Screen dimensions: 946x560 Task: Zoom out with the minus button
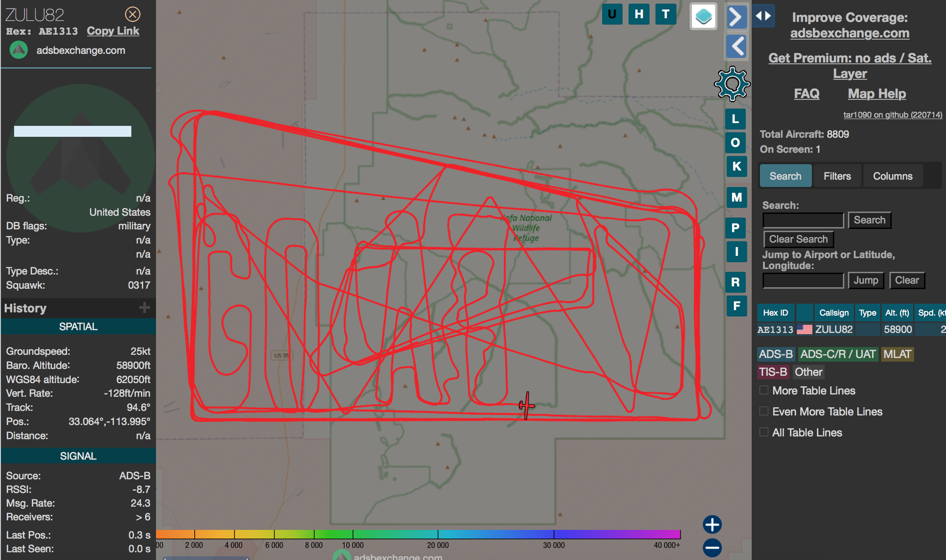(x=712, y=547)
